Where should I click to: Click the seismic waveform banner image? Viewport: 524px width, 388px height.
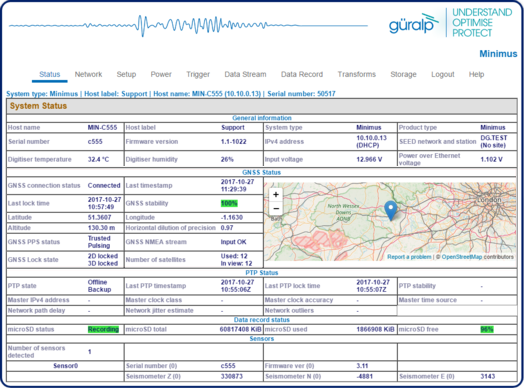coord(188,25)
